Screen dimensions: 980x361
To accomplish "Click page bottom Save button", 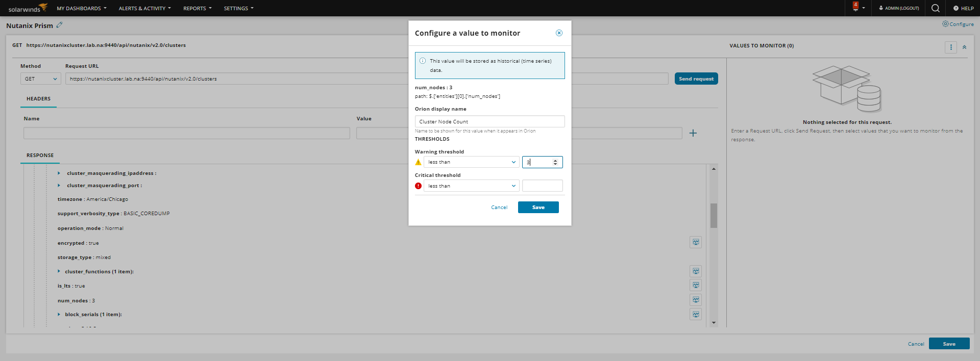I will [x=949, y=344].
